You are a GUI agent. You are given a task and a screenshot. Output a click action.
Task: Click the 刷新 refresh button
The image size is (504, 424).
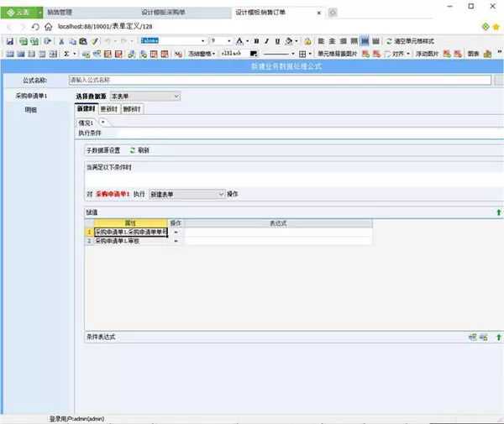[139, 150]
